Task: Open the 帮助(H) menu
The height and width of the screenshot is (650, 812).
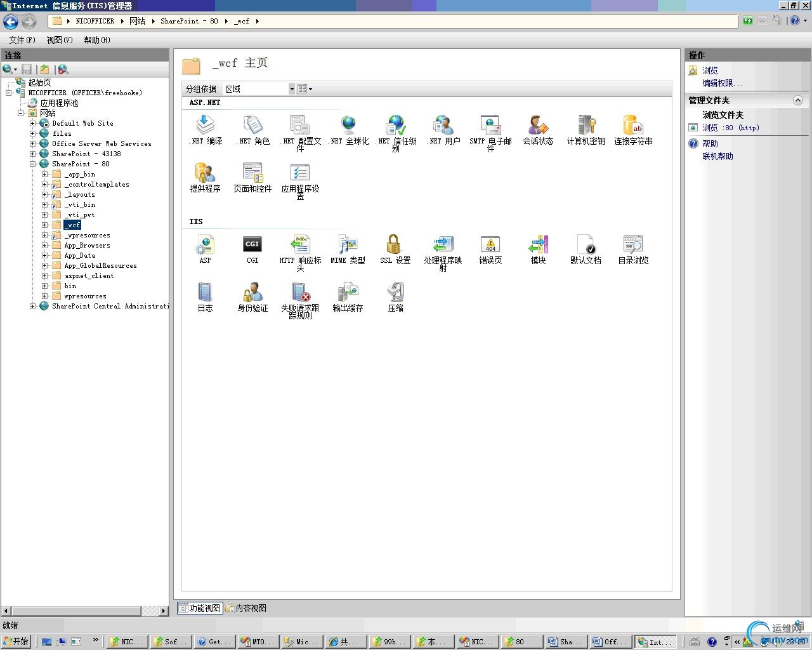Action: pyautogui.click(x=97, y=40)
